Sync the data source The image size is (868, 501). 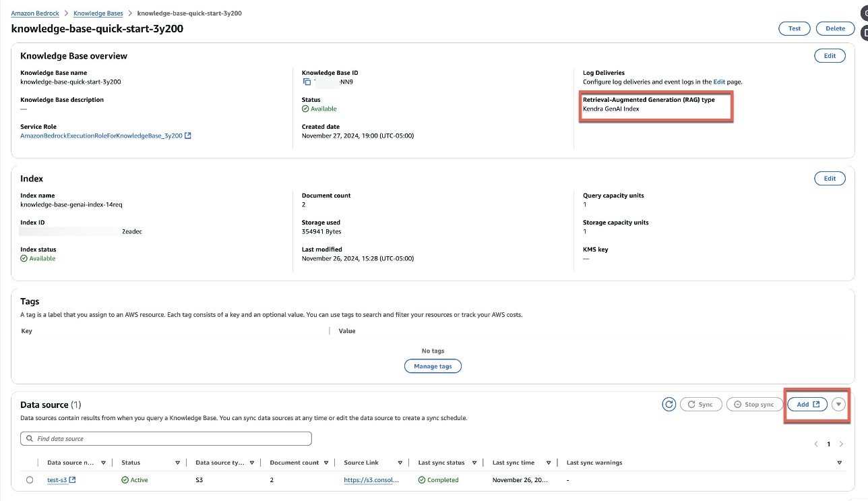pyautogui.click(x=701, y=405)
